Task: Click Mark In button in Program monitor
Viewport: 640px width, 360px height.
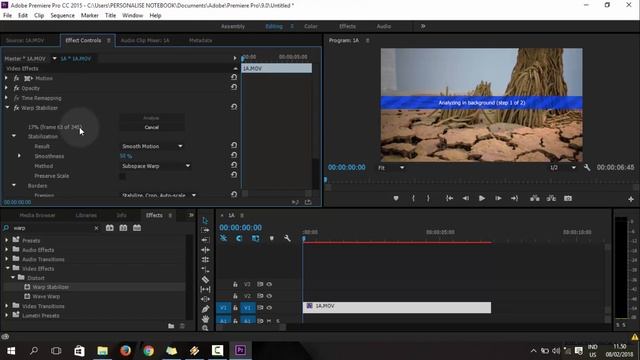Action: (x=413, y=198)
